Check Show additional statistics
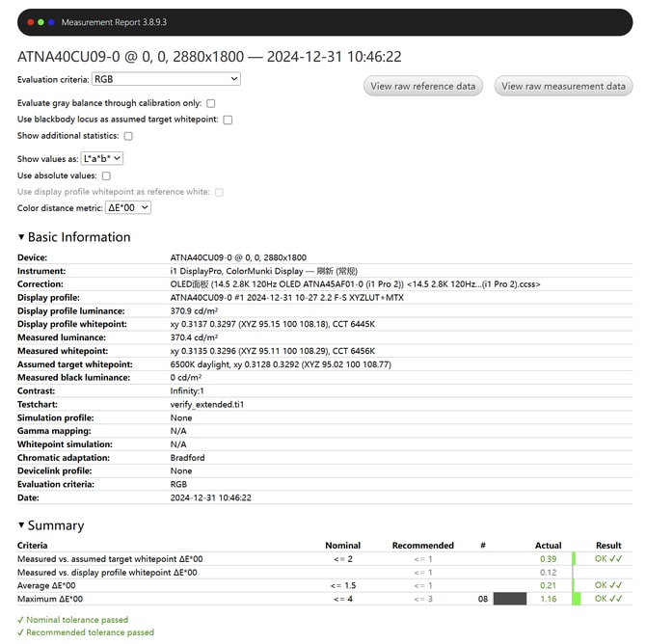 point(128,136)
